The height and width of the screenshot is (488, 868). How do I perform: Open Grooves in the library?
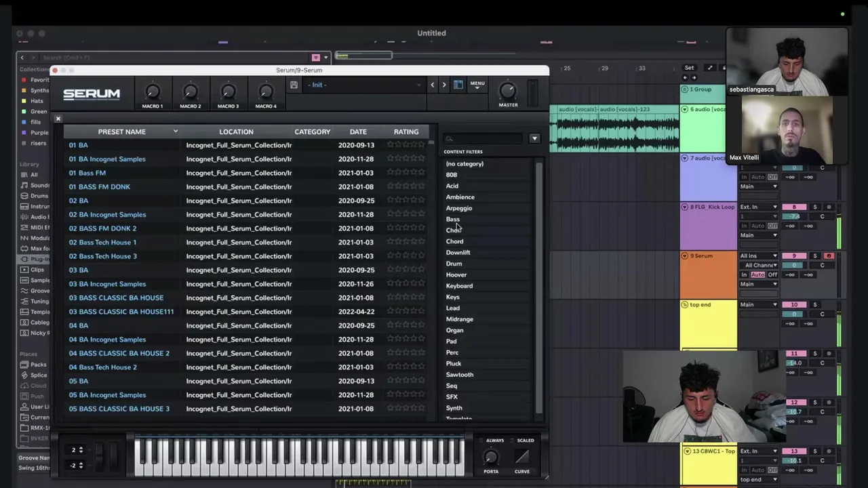click(34, 291)
